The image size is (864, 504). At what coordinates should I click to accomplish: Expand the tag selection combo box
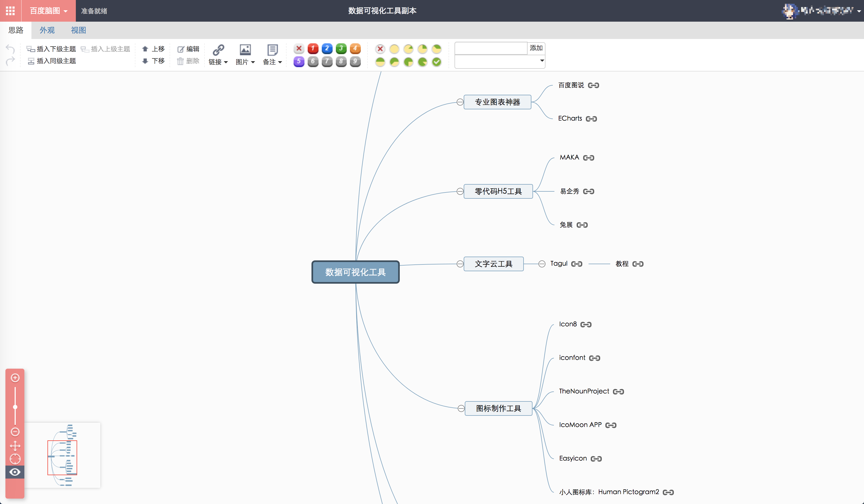pos(499,61)
